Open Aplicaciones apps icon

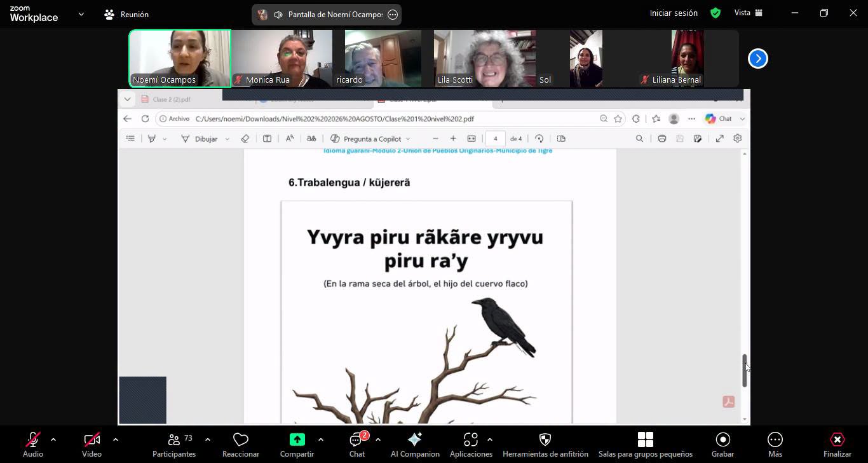point(471,439)
